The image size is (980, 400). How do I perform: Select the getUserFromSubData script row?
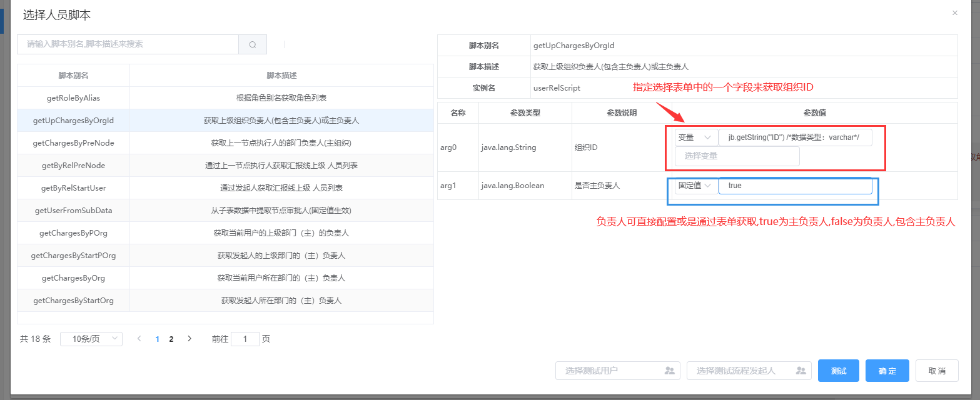[x=225, y=211]
